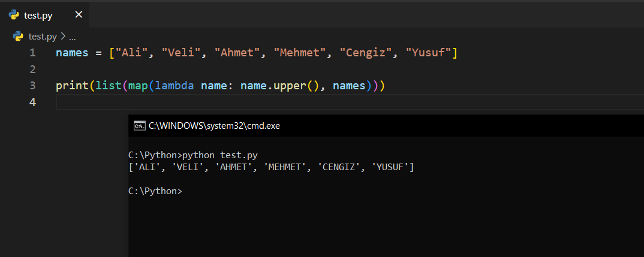Expand the breadcrumb chevron after test.py
644x257 pixels.
(x=64, y=36)
